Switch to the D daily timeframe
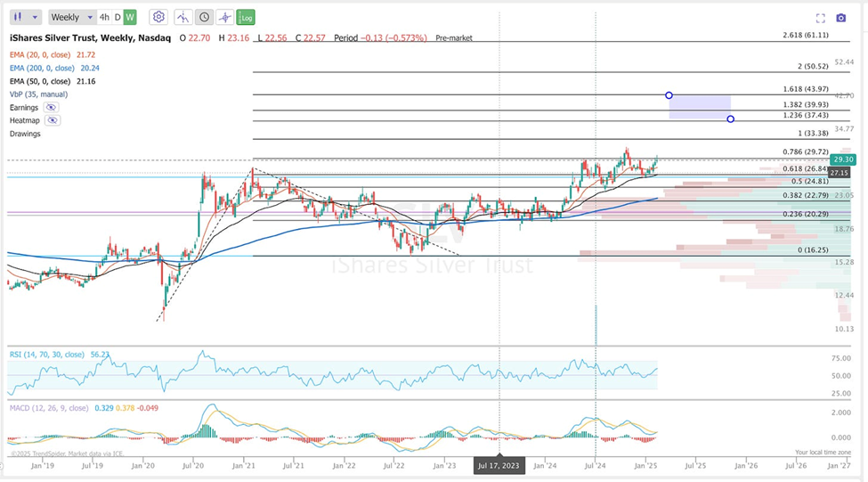Image resolution: width=868 pixels, height=482 pixels. [x=118, y=17]
